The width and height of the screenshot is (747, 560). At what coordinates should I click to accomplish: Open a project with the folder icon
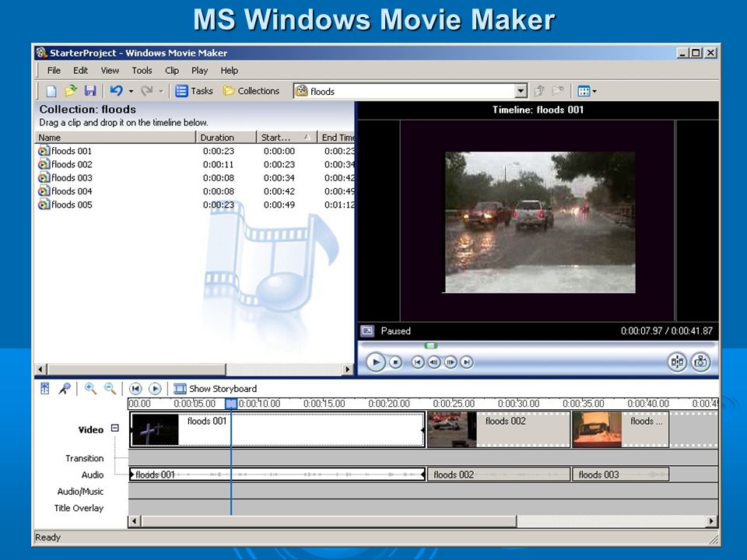tap(71, 90)
